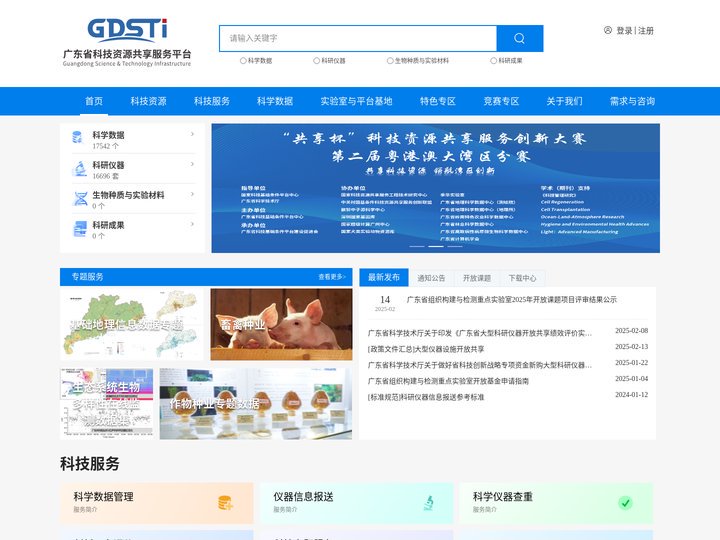Select the 生物种质与实验材料 radio button
Screen dimensions: 720x540
(390, 61)
